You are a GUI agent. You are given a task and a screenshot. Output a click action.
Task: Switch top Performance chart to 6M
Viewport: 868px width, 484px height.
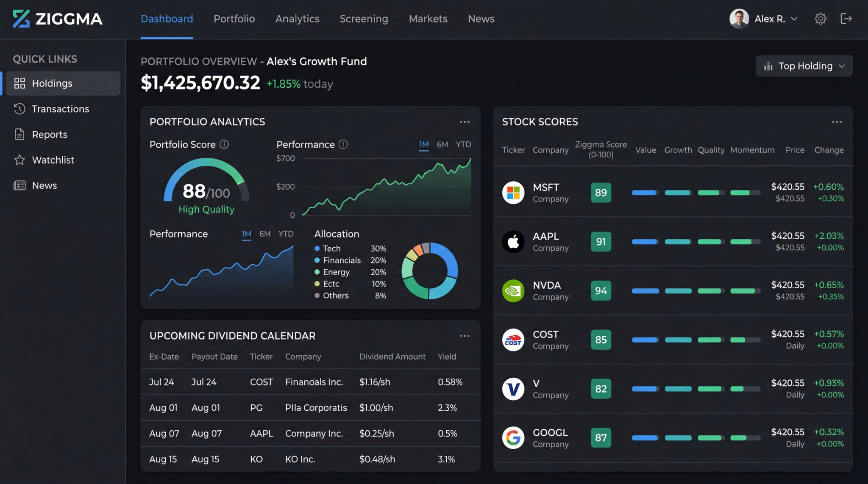(x=442, y=144)
